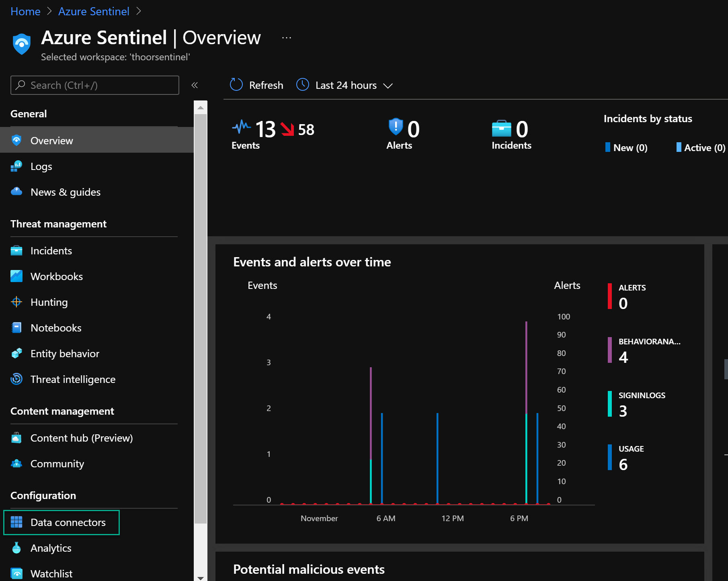Click the Community people icon

tap(16, 463)
